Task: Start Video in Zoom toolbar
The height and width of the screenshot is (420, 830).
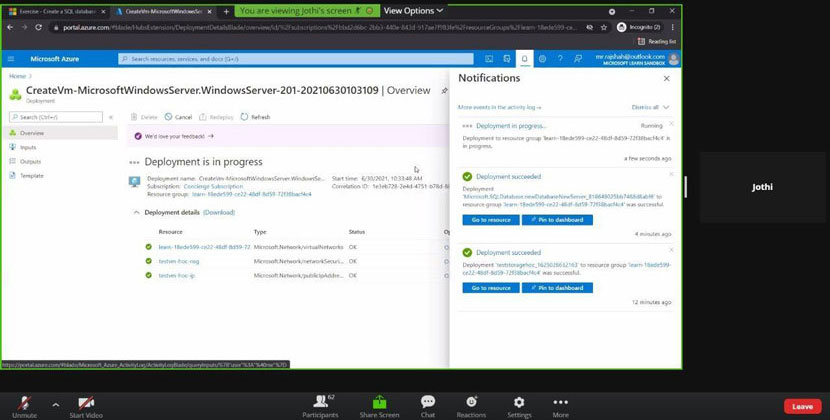Action: [86, 407]
